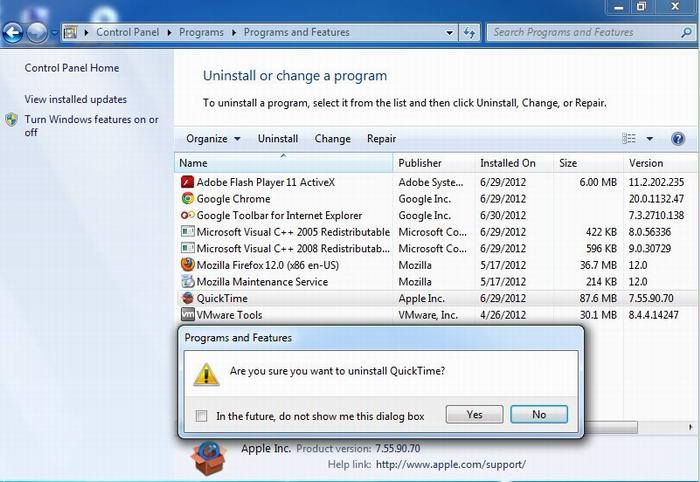The height and width of the screenshot is (482, 700).
Task: Expand the view options dropdown arrow
Action: [x=650, y=139]
